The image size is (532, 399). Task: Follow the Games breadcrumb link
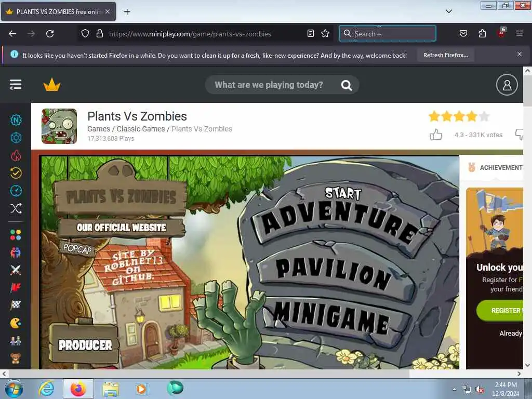(99, 129)
